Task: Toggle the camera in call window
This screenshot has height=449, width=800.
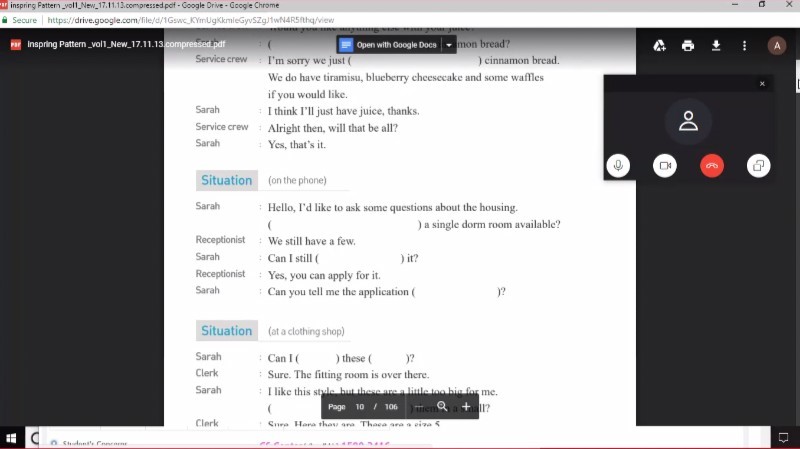Action: [665, 165]
